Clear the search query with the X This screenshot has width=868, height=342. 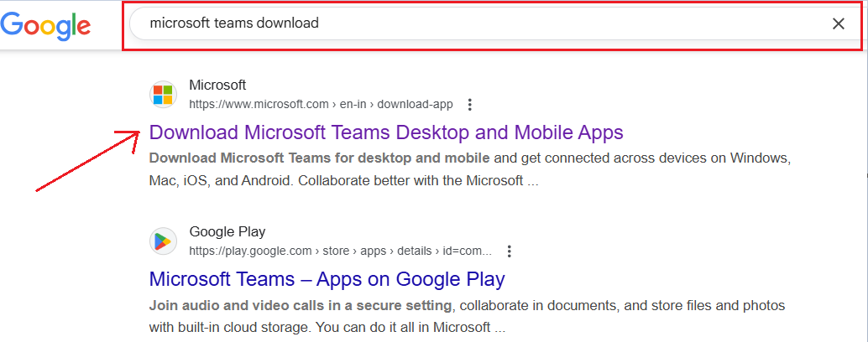[839, 23]
